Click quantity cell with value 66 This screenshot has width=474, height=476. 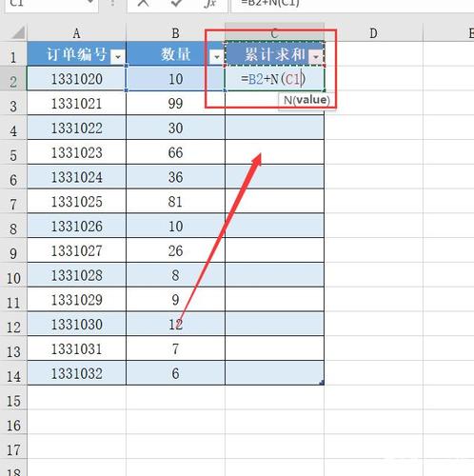175,152
